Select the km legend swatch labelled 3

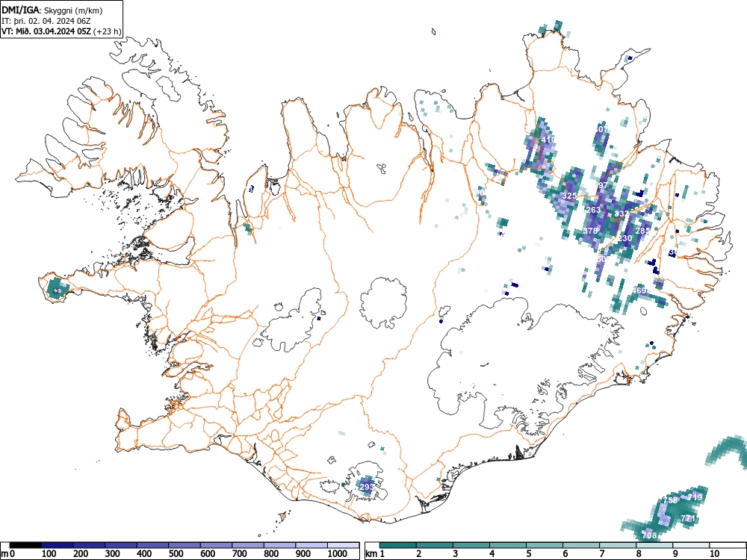point(471,545)
